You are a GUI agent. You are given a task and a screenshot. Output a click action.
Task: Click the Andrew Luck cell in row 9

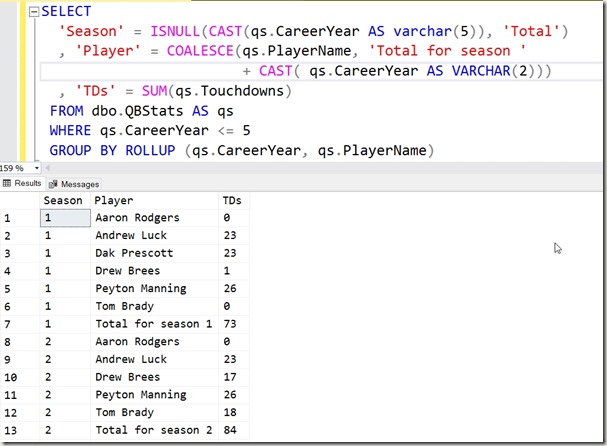click(154, 359)
